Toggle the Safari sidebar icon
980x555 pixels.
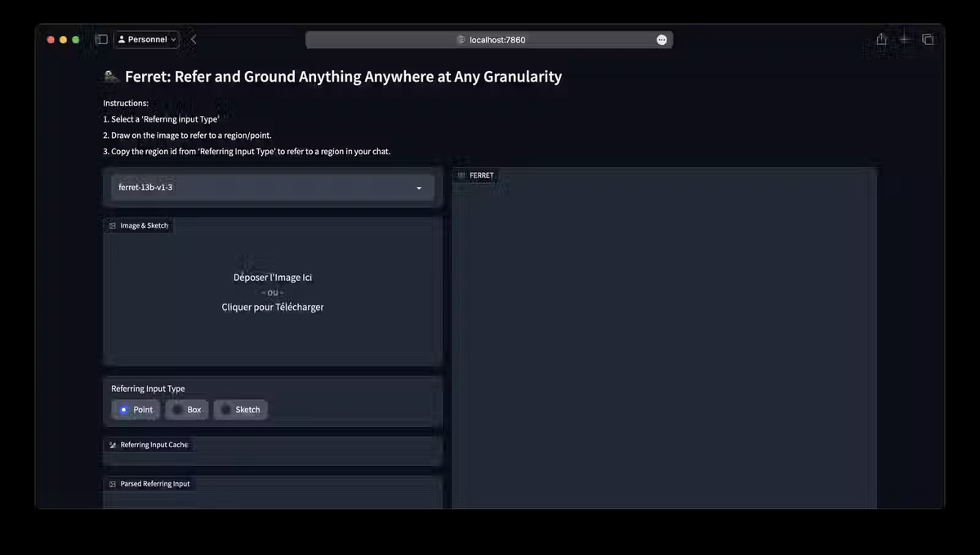click(101, 39)
